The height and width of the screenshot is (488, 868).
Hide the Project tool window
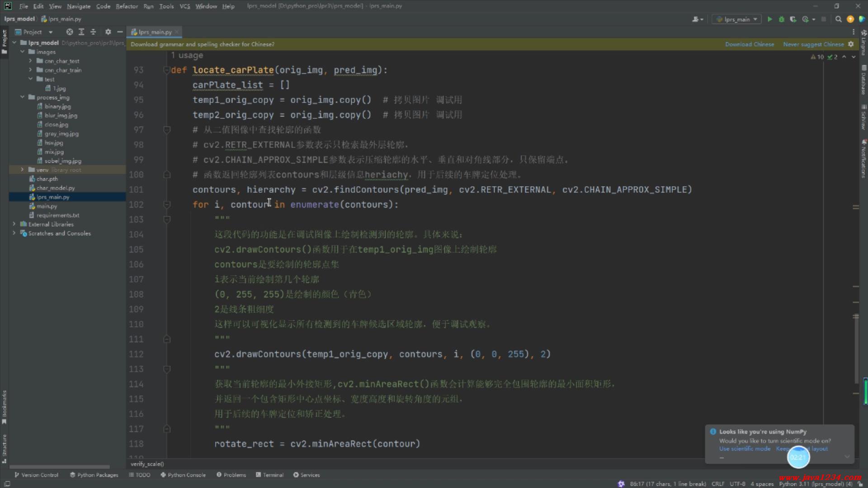tap(120, 32)
